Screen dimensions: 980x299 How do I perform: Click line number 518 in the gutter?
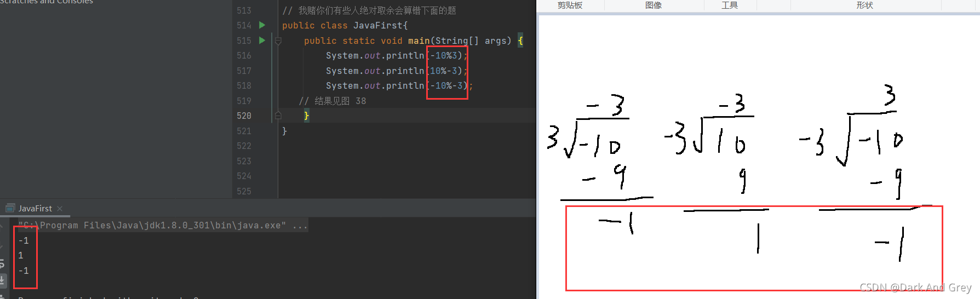244,85
